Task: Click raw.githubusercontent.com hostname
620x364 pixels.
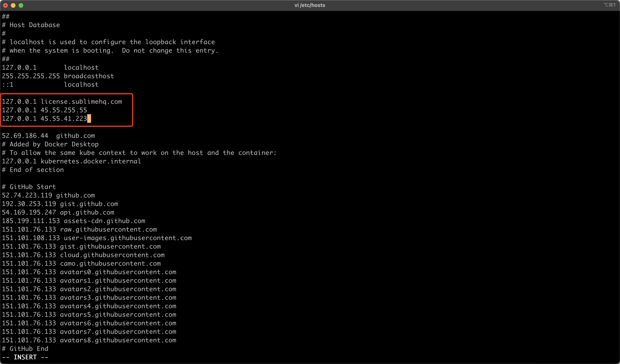Action: click(108, 229)
